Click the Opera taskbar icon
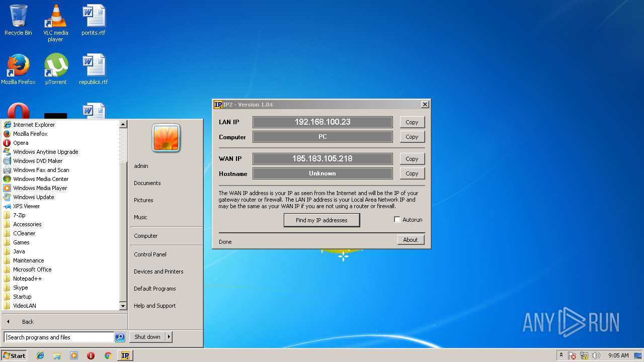The width and height of the screenshot is (644, 362). (91, 355)
